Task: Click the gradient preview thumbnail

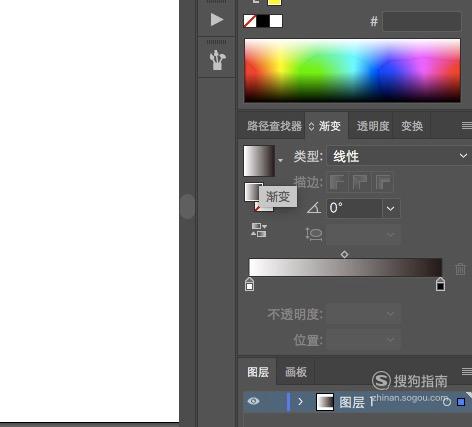Action: (x=259, y=161)
